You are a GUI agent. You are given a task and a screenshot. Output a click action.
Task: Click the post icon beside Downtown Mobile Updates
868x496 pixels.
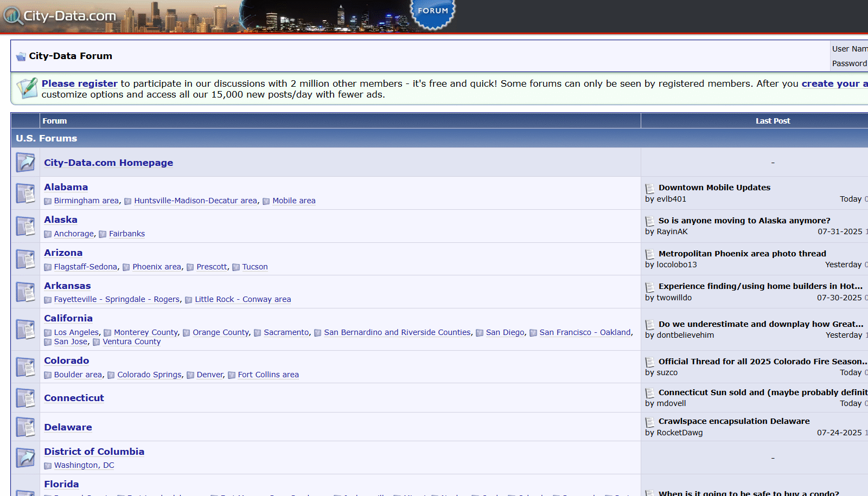coord(650,189)
